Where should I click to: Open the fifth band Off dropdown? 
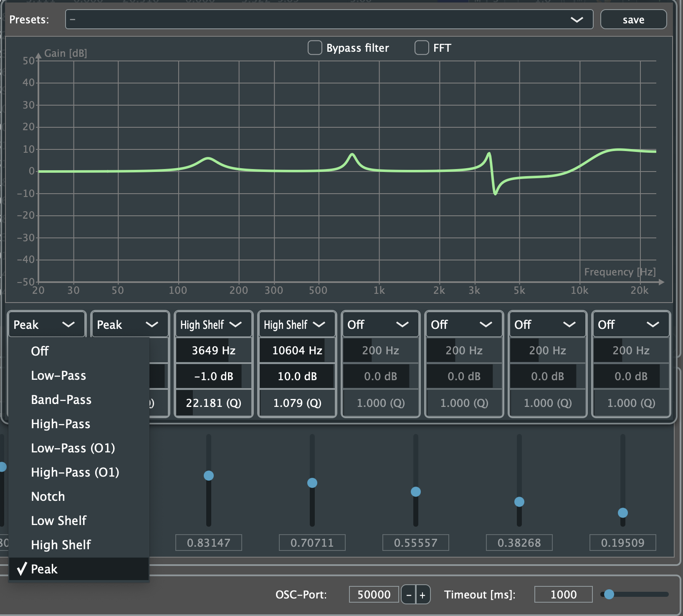tap(380, 325)
